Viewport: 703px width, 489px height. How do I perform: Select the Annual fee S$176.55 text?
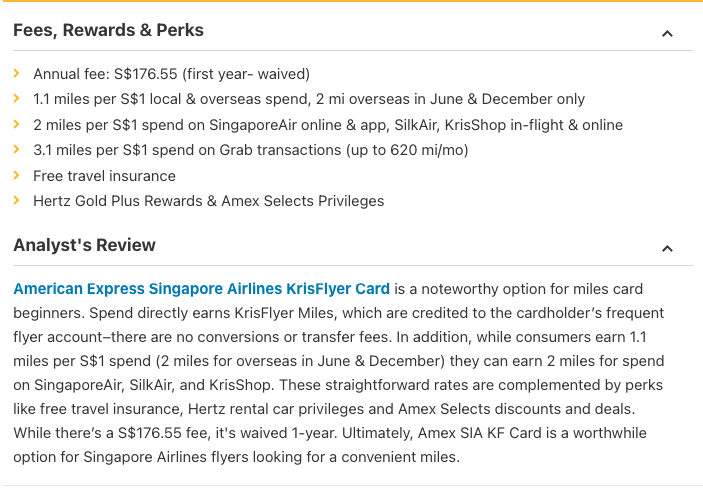click(171, 74)
